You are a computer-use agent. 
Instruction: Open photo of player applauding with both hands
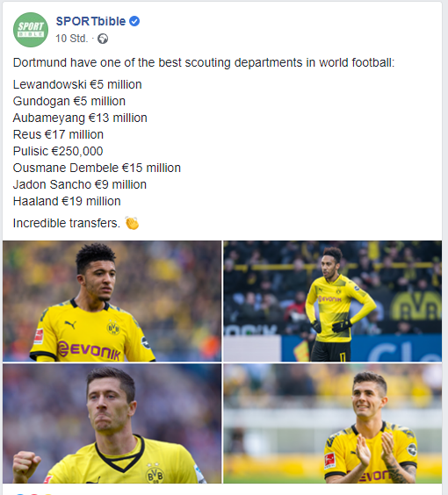332,423
